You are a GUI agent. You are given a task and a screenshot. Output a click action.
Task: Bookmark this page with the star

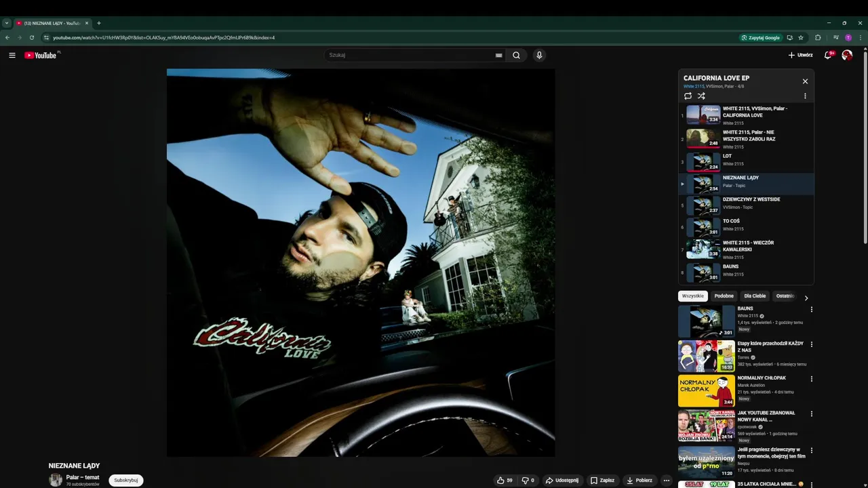(801, 38)
